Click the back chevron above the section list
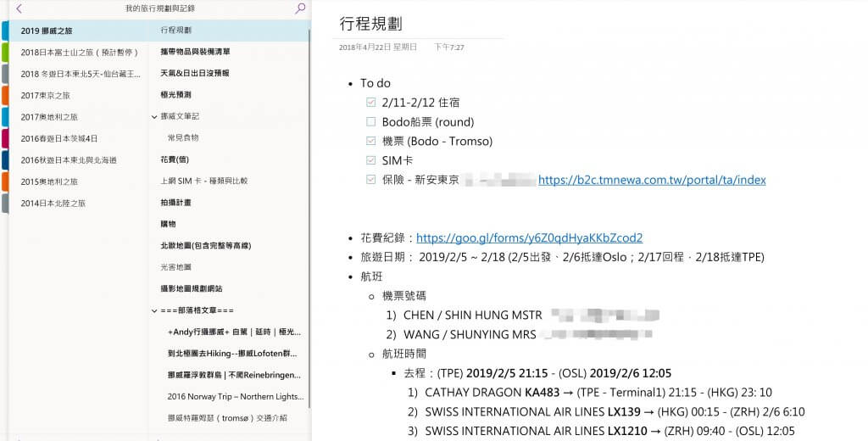 (19, 8)
